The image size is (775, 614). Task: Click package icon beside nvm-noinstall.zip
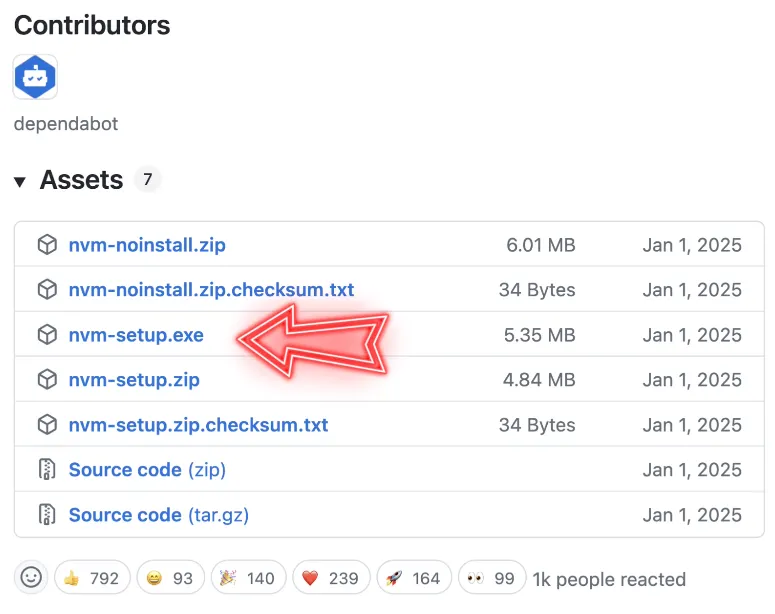point(47,245)
